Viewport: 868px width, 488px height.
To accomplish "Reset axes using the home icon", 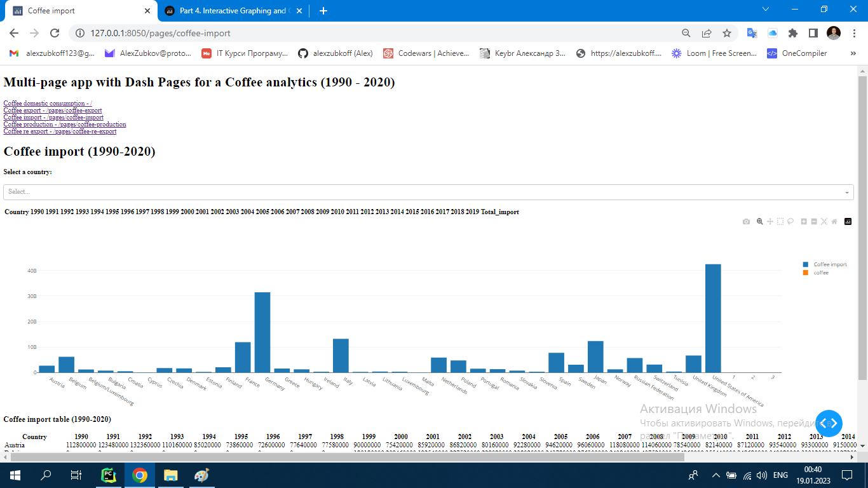I will 834,221.
